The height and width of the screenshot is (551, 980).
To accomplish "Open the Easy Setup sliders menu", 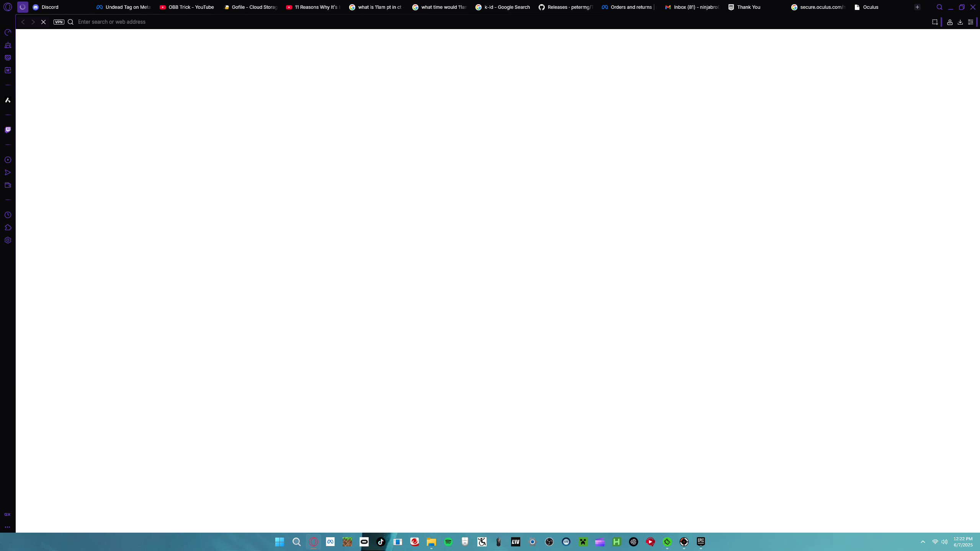I will (970, 22).
